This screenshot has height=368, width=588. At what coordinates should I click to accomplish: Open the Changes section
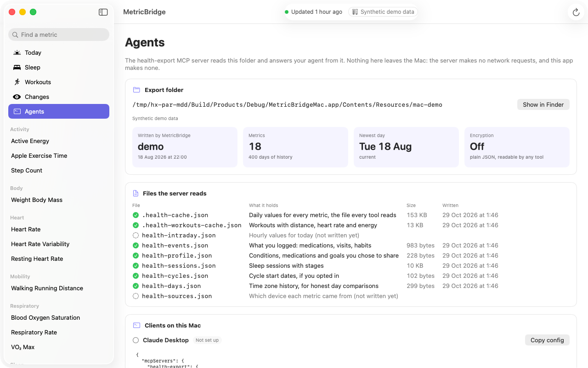point(59,97)
